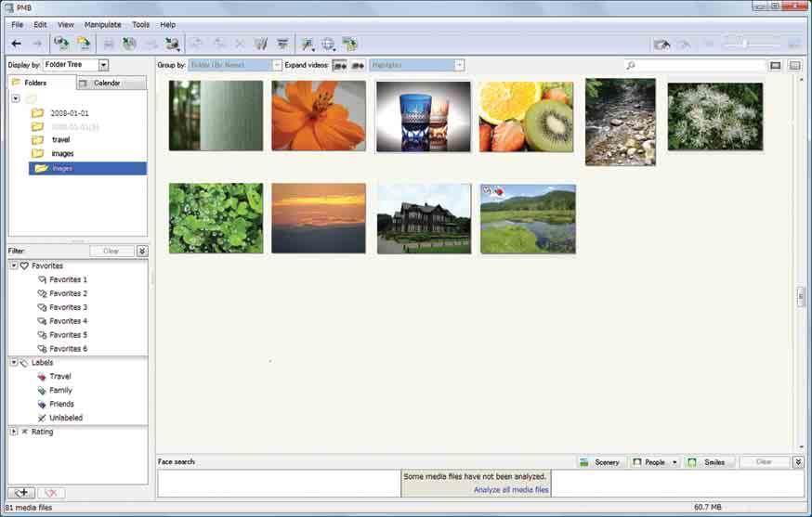The height and width of the screenshot is (517, 812).
Task: Switch to single image view mode
Action: pyautogui.click(x=775, y=65)
